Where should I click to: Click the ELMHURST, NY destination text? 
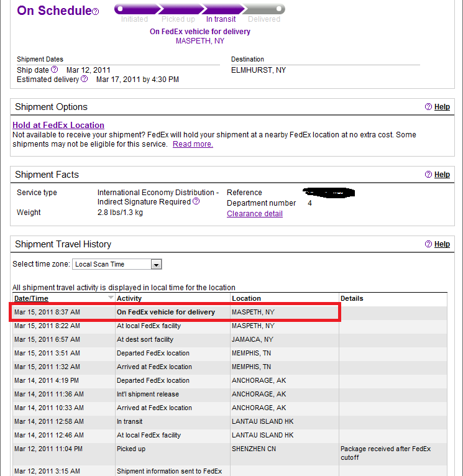click(259, 70)
